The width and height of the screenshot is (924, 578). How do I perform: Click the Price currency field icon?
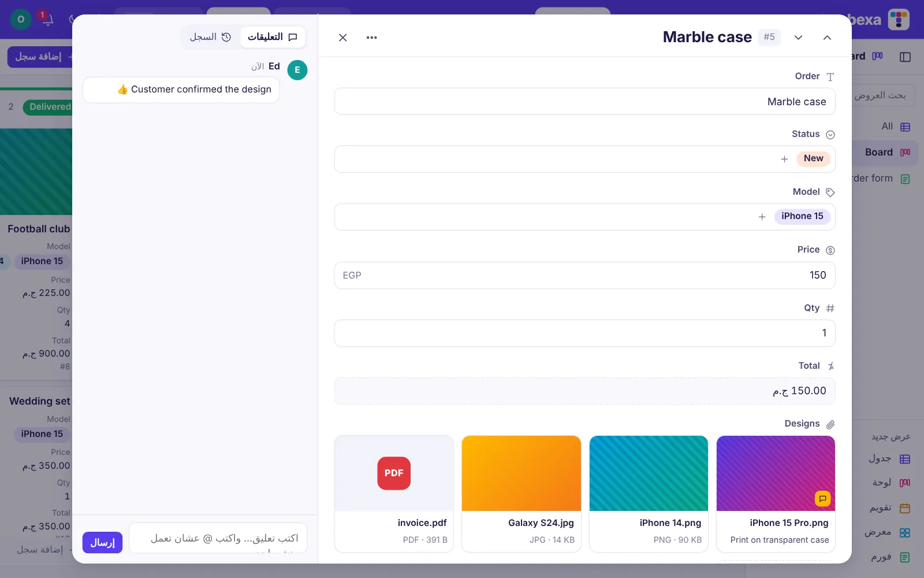point(830,250)
